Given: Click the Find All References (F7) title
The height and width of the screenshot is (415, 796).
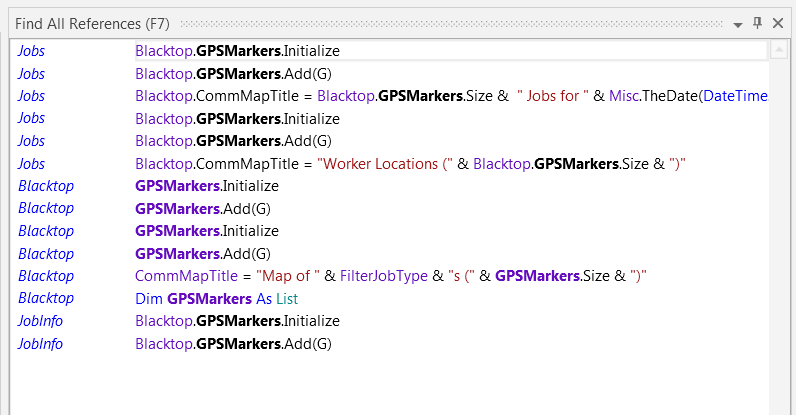Looking at the screenshot, I should click(92, 24).
